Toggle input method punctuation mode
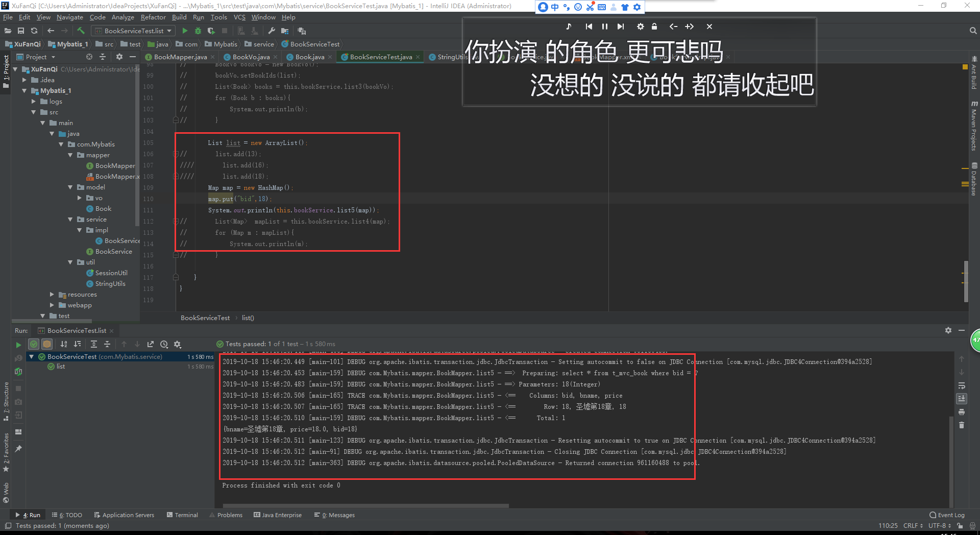980x535 pixels. coord(567,7)
